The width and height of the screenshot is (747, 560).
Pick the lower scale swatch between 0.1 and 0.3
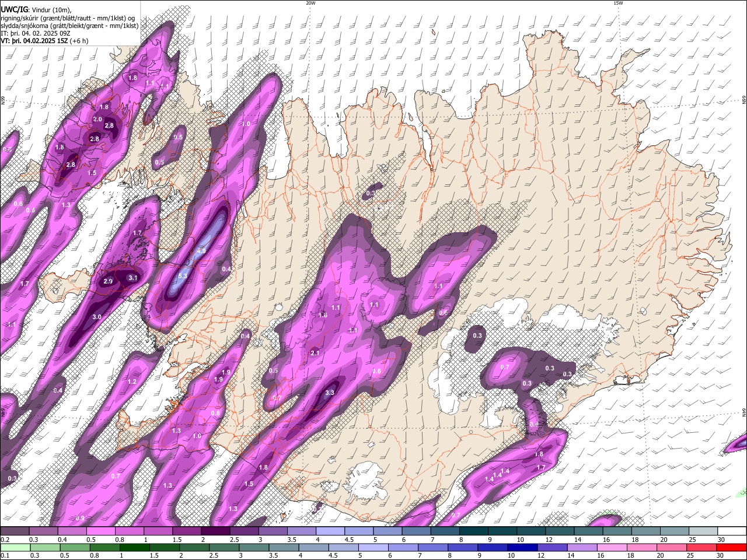(15, 547)
